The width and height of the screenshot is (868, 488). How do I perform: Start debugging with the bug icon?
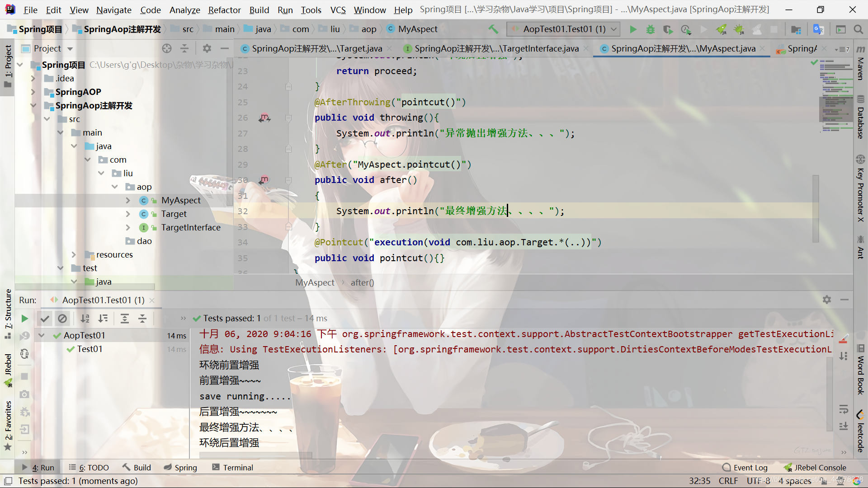[x=650, y=29]
